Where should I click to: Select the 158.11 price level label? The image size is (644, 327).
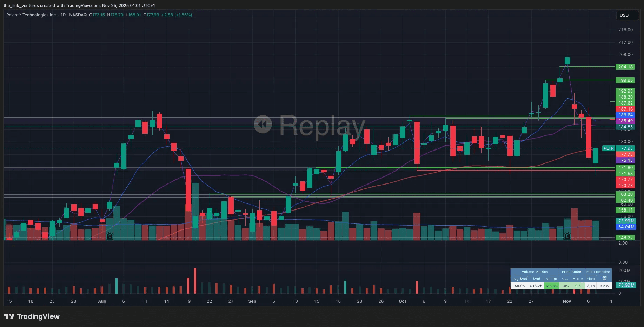625,210
